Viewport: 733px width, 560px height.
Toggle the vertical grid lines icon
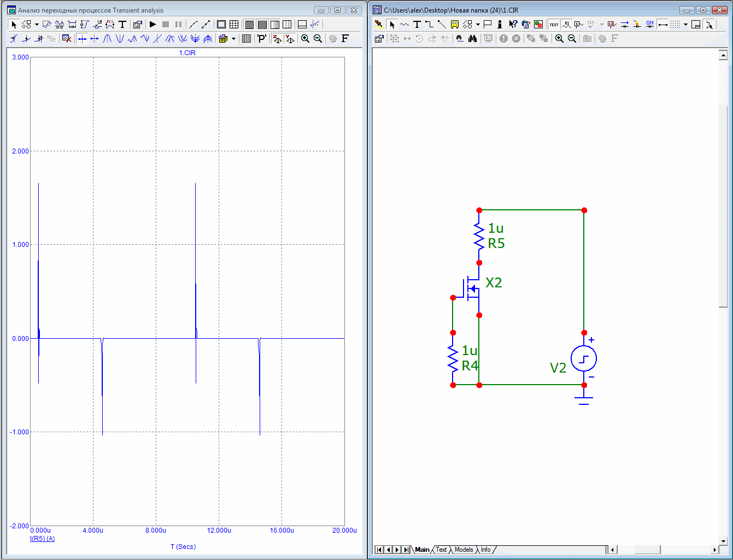coord(249,25)
